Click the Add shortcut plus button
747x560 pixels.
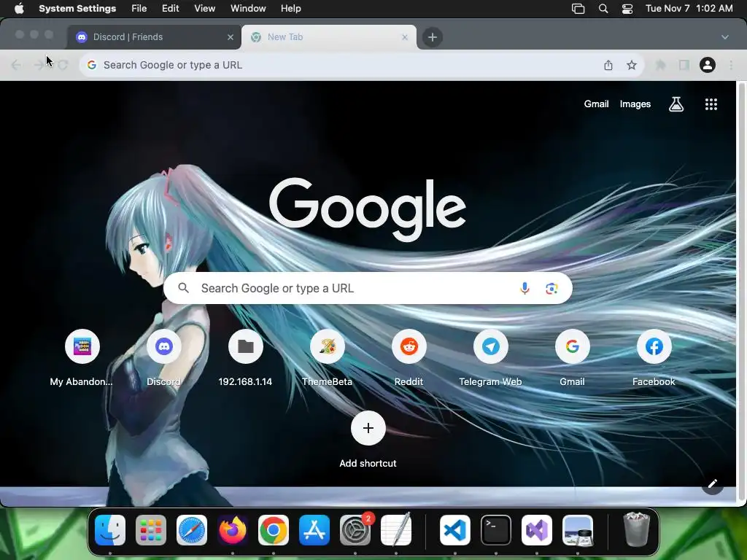368,427
